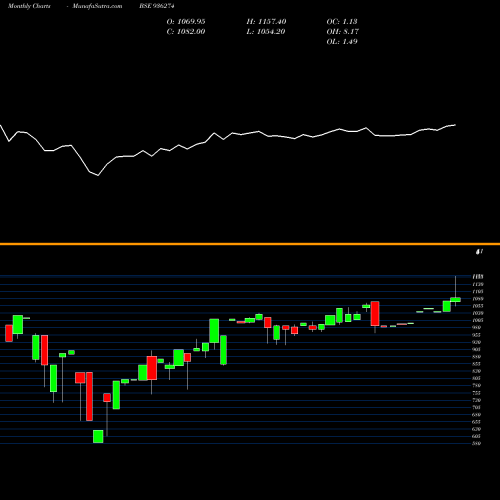Viewport: 500px width, 500px height.
Task: Click the 1005 price axis label
Action: [478, 320]
